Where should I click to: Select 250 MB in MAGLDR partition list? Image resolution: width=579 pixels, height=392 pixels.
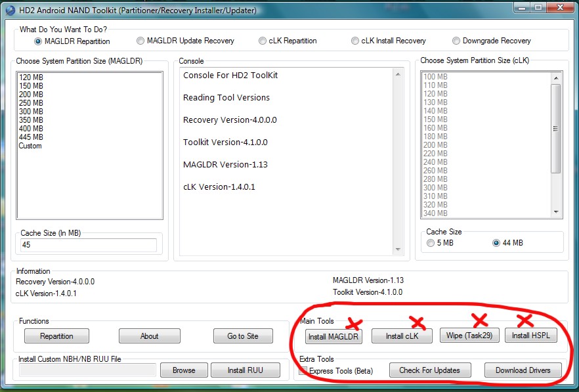31,103
